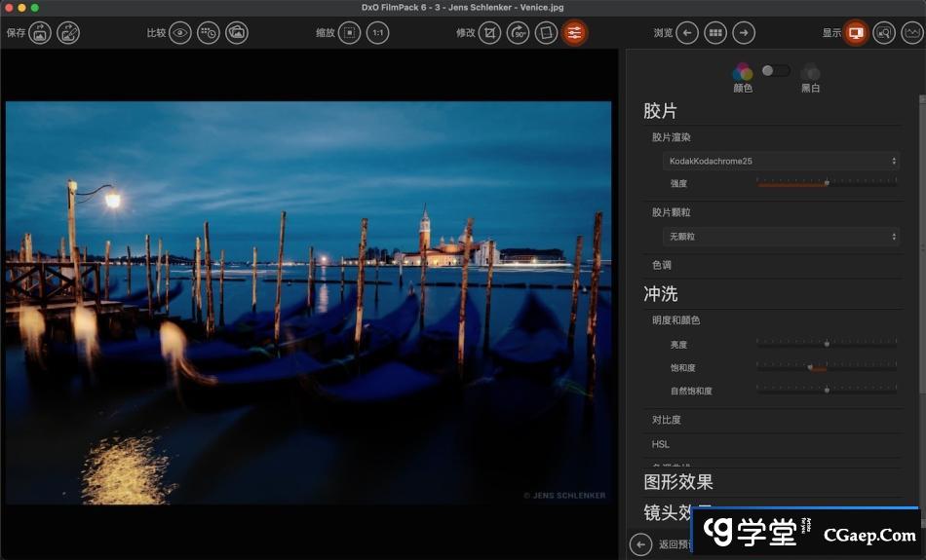Viewport: 926px width, 560px height.
Task: Adjust the 强度 intensity slider
Action: pyautogui.click(x=827, y=183)
